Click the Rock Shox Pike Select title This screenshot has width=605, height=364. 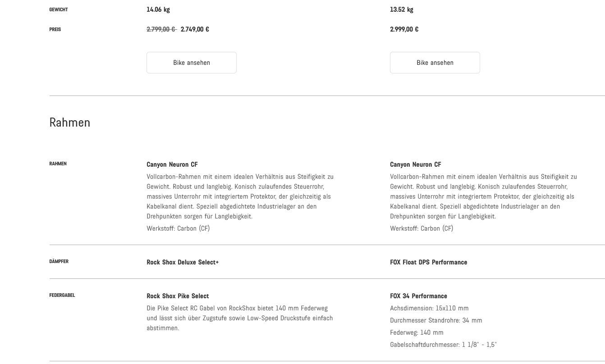[178, 296]
